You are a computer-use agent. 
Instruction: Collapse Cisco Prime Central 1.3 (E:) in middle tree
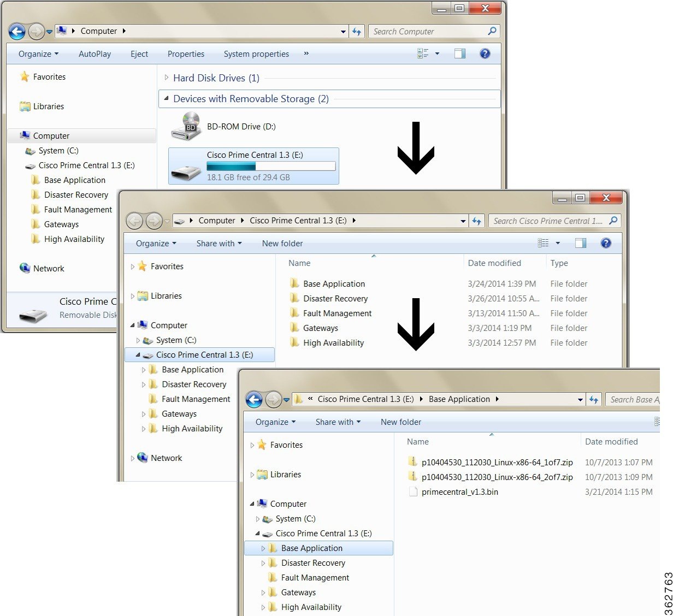point(138,354)
